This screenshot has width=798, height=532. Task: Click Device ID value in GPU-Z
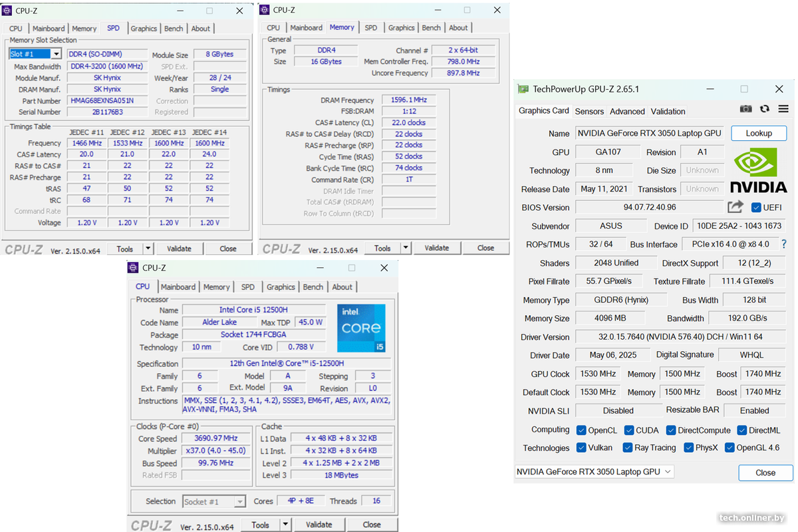point(739,225)
